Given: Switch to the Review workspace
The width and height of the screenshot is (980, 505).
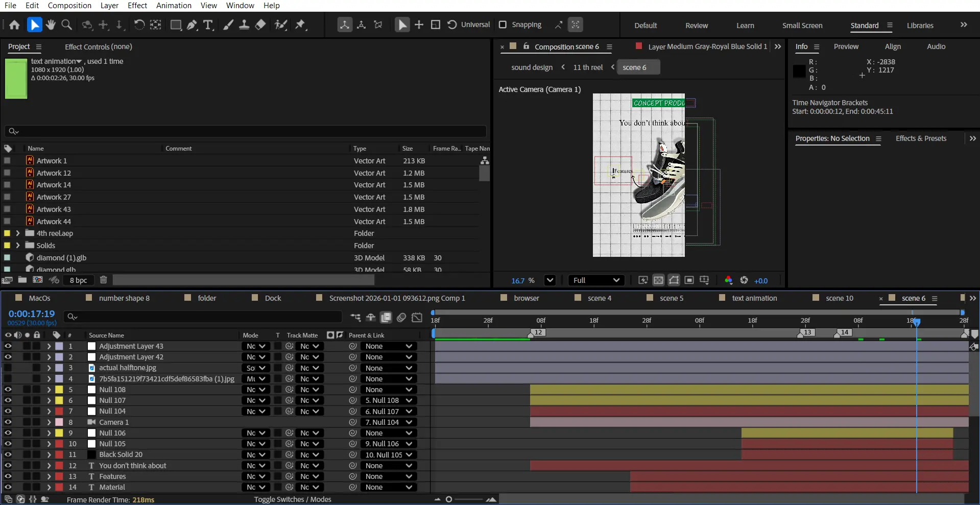Looking at the screenshot, I should [696, 26].
